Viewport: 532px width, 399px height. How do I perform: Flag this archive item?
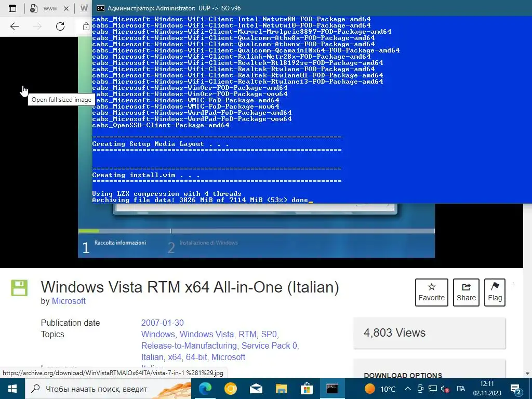pos(495,292)
